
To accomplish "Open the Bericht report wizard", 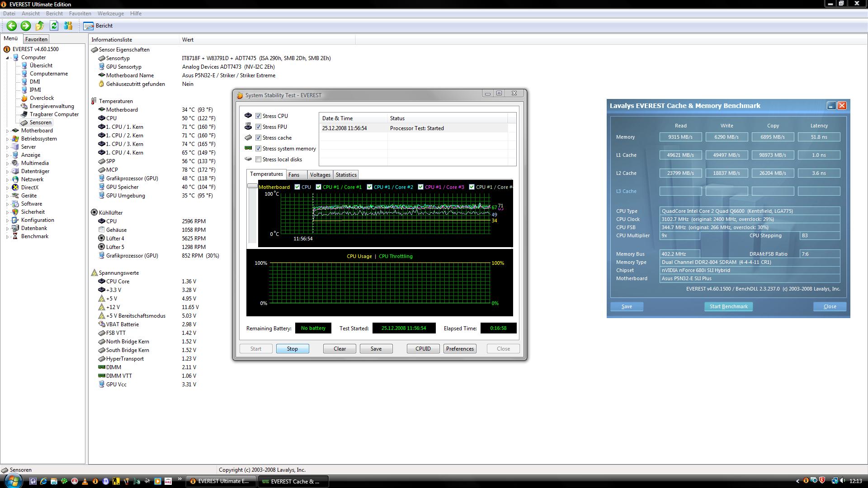I will coord(98,26).
